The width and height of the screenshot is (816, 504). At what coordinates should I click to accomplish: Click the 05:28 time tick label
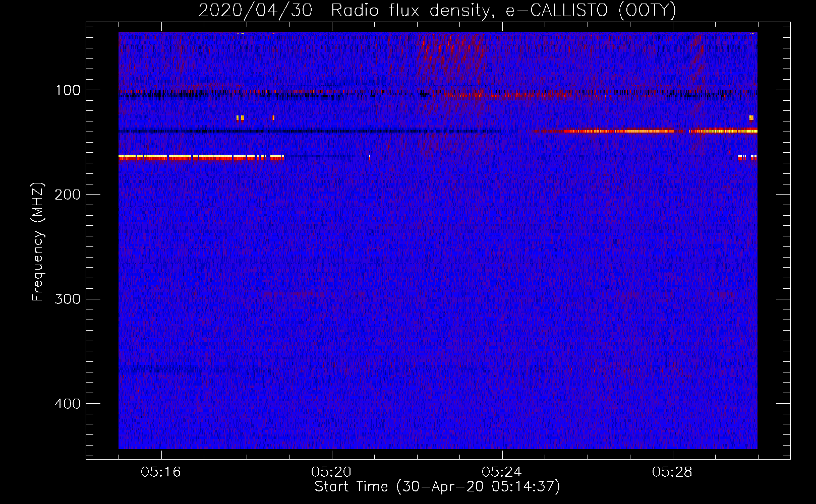[672, 472]
